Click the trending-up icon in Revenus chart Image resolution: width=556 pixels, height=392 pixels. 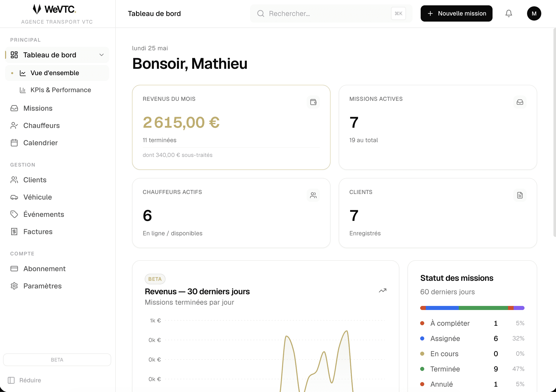383,290
